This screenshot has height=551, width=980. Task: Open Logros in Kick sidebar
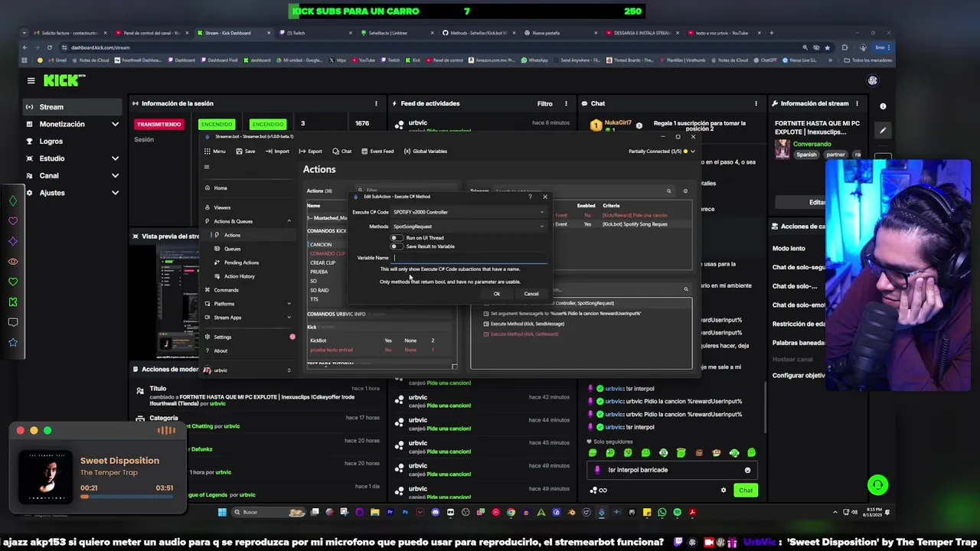[51, 142]
